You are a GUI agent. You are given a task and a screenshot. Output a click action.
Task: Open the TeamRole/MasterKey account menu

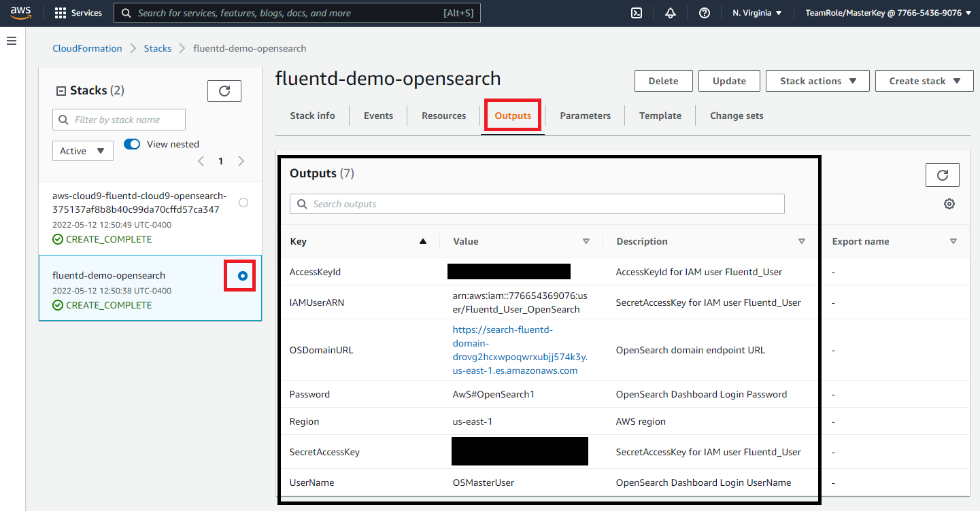click(888, 13)
